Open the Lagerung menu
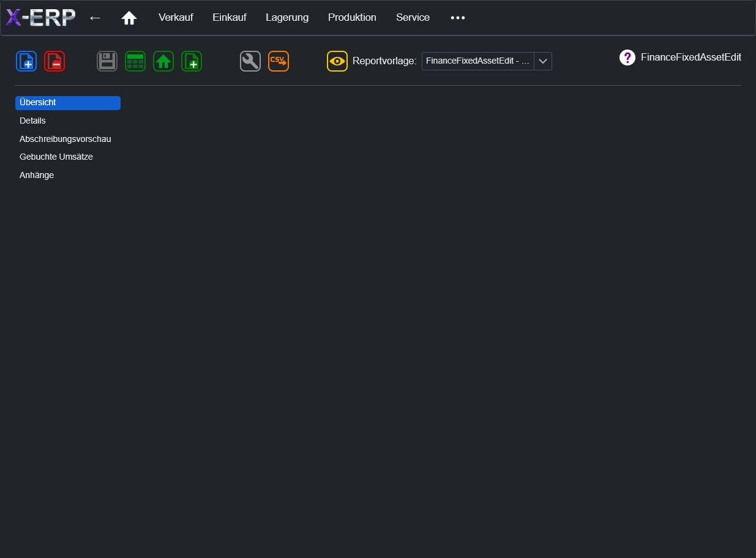 click(x=287, y=18)
